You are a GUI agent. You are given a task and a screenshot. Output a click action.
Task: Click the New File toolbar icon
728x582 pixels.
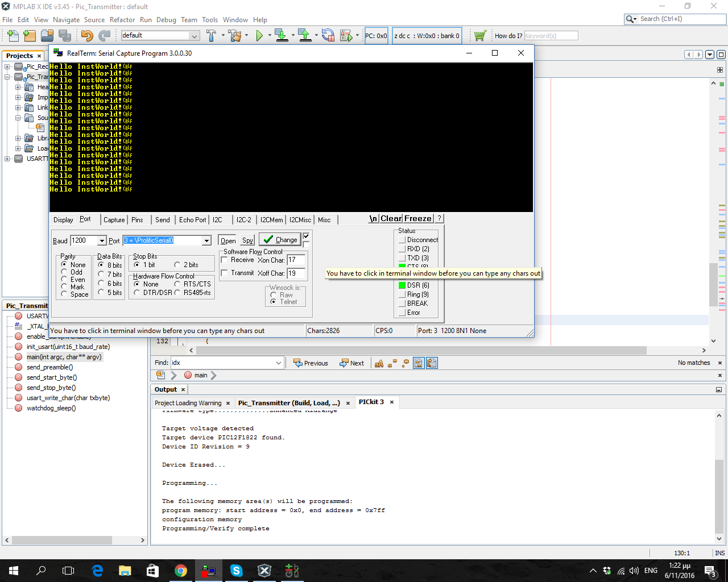pyautogui.click(x=13, y=36)
